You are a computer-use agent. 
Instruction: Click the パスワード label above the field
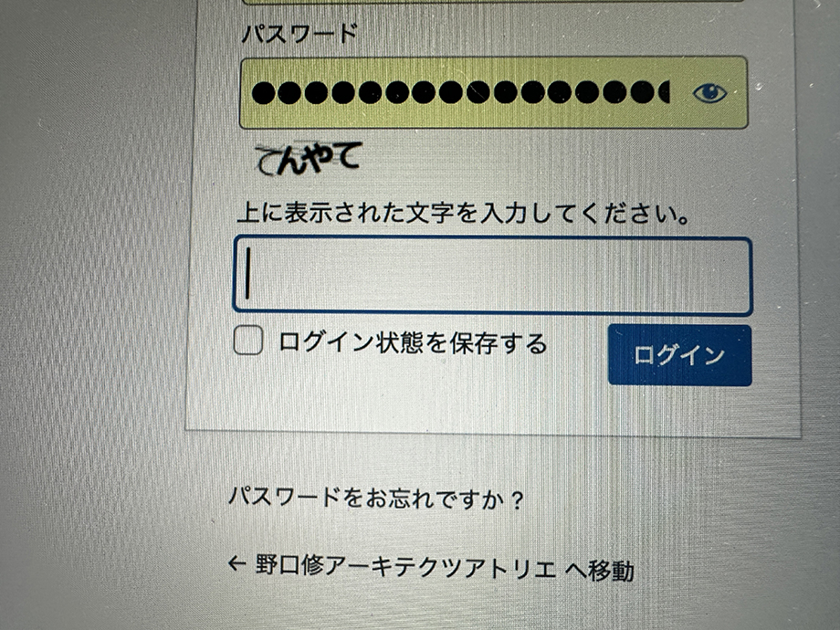(299, 34)
